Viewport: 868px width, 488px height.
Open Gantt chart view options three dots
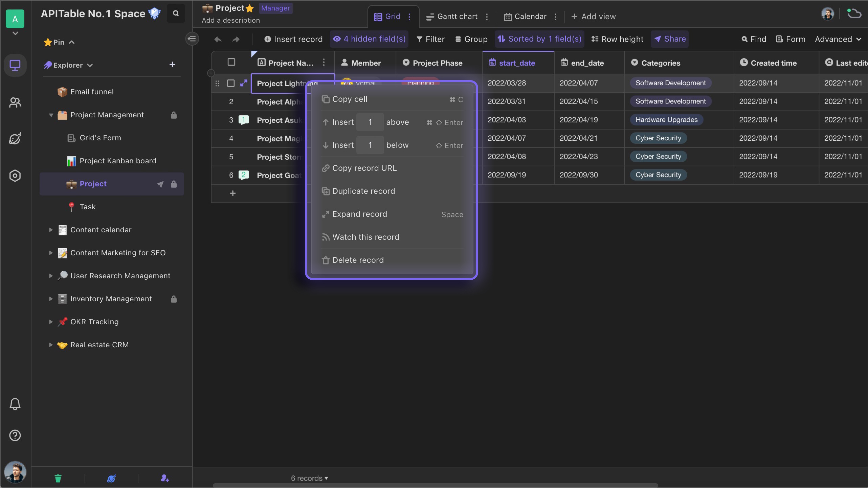click(x=487, y=17)
